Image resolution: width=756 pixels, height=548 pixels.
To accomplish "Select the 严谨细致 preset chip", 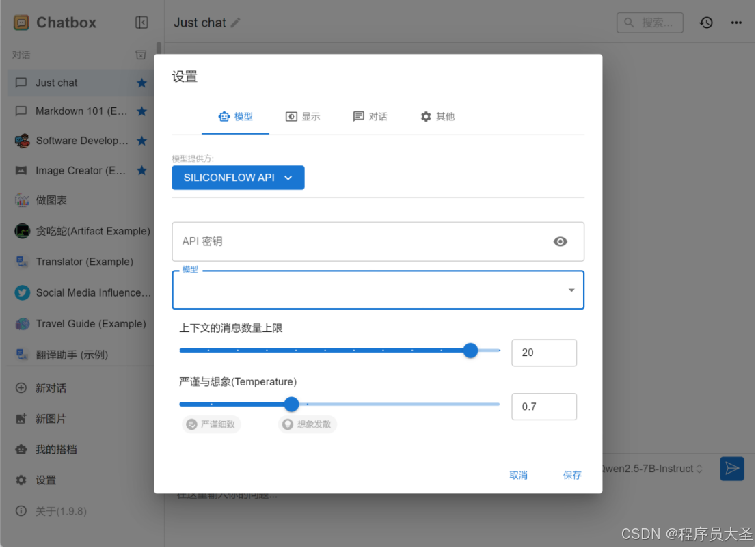I will click(211, 424).
